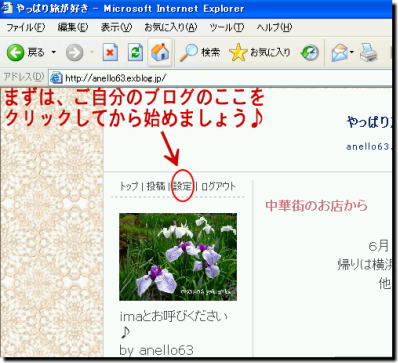Click the ログアウト logout link
The height and width of the screenshot is (363, 398).
coord(218,186)
